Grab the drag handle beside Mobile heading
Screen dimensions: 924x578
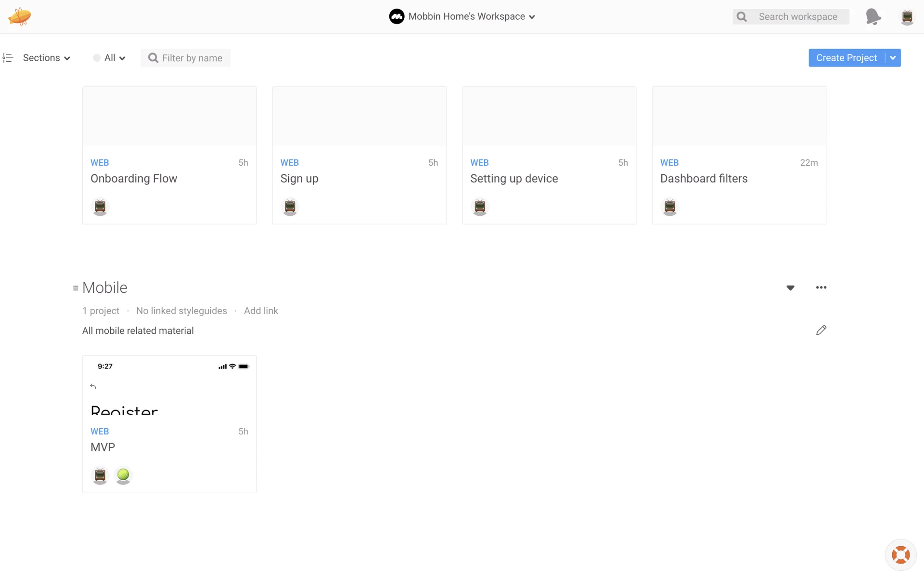click(x=76, y=288)
